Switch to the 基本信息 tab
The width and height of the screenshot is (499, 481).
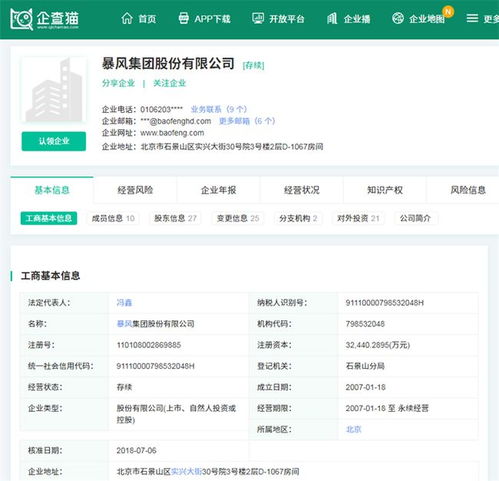pos(52,190)
